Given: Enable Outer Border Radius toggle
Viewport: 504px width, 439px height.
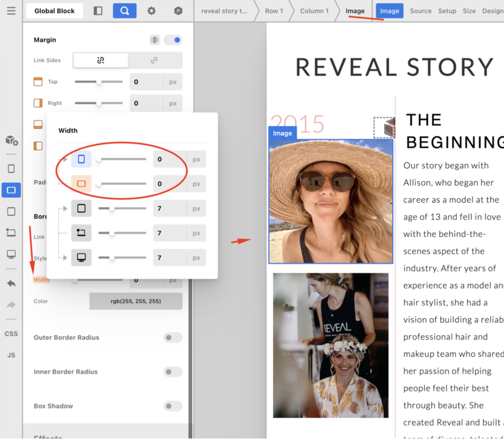Looking at the screenshot, I should click(x=173, y=337).
